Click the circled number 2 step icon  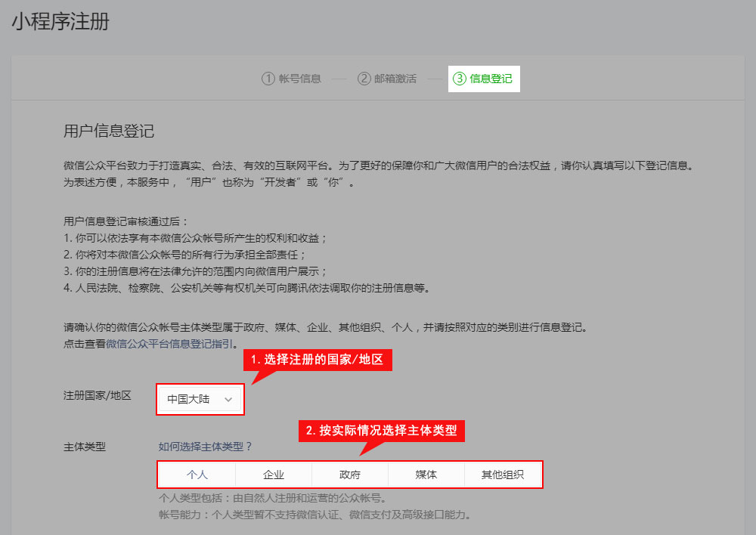coord(364,79)
